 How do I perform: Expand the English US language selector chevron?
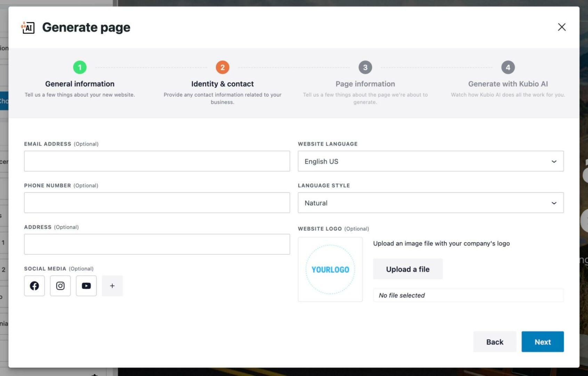tap(554, 161)
